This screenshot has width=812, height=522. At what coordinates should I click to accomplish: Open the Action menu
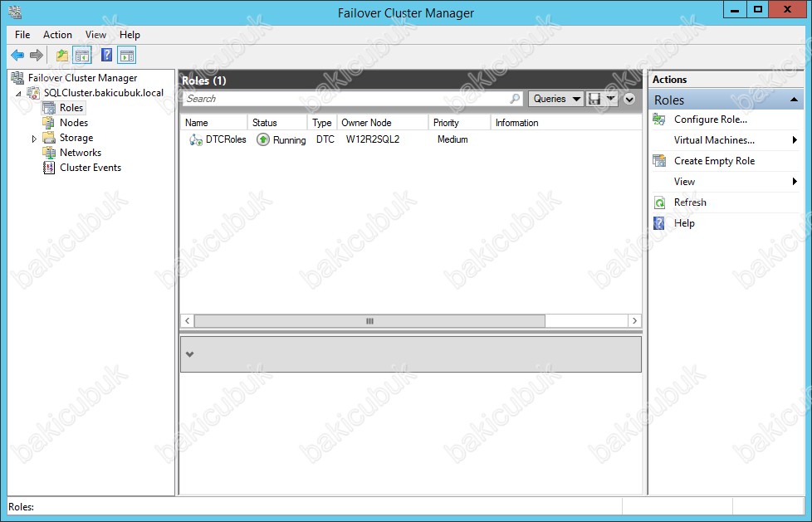[x=57, y=35]
